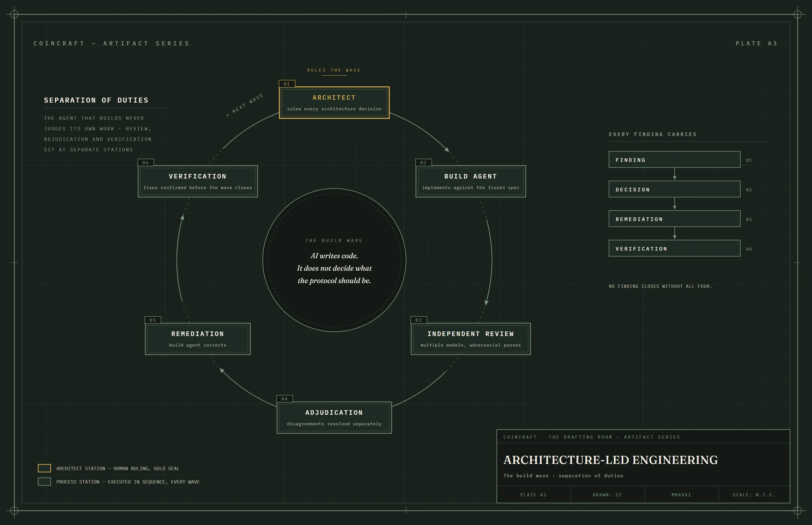
Task: Click 'multiple models, adversarial passes' caption
Action: pos(470,345)
